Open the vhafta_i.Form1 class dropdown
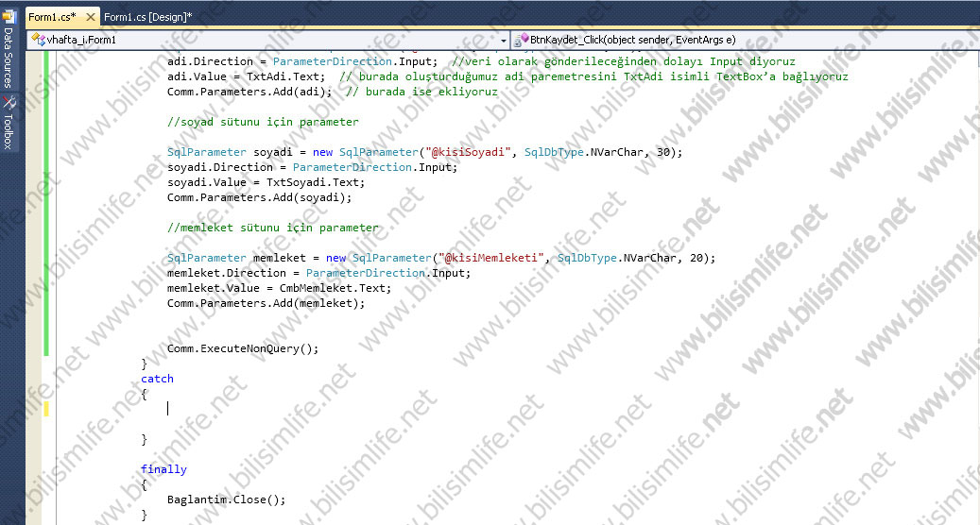Image resolution: width=980 pixels, height=525 pixels. tap(268, 40)
